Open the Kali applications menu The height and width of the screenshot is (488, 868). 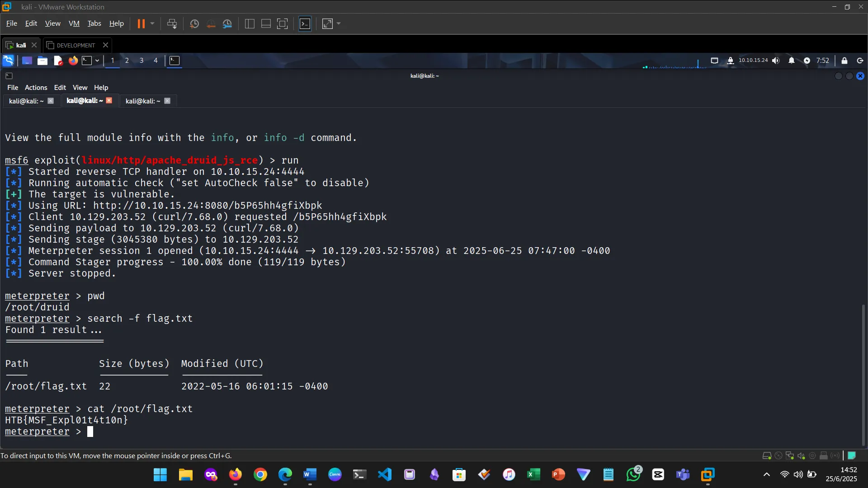pyautogui.click(x=8, y=60)
